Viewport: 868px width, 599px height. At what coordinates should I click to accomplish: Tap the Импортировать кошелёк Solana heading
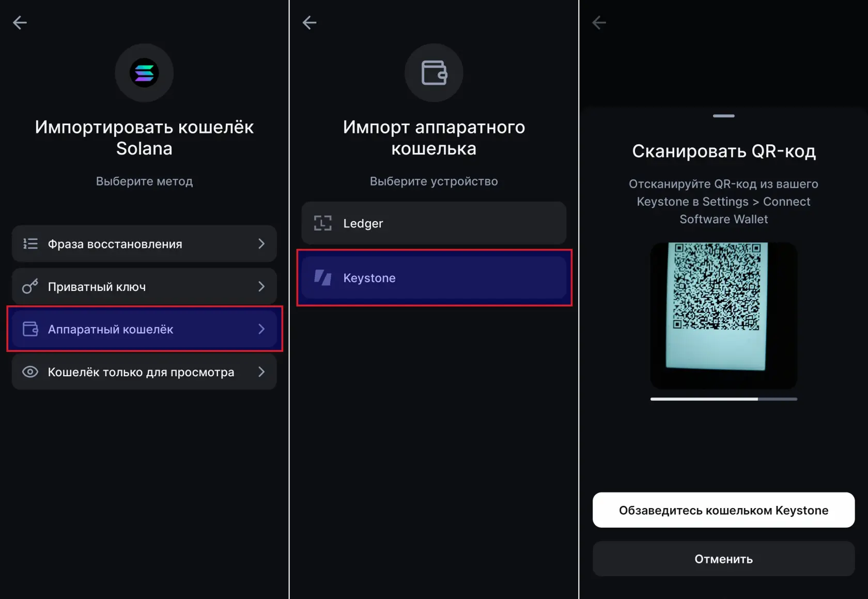144,137
